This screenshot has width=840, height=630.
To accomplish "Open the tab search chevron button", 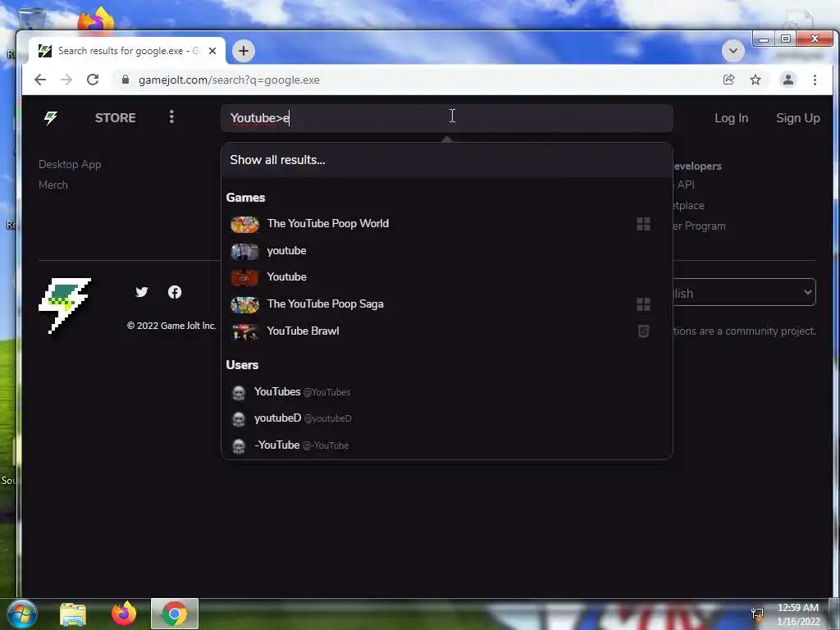I will pyautogui.click(x=733, y=51).
